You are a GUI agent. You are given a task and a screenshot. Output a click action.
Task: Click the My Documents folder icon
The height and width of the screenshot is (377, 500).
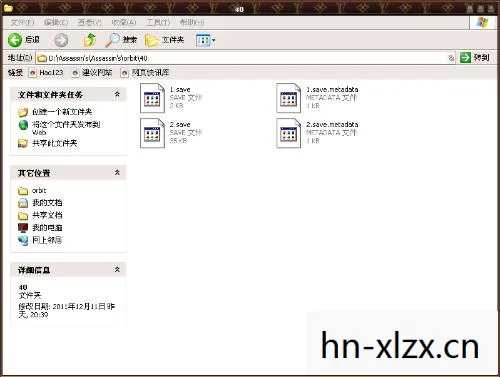click(23, 203)
